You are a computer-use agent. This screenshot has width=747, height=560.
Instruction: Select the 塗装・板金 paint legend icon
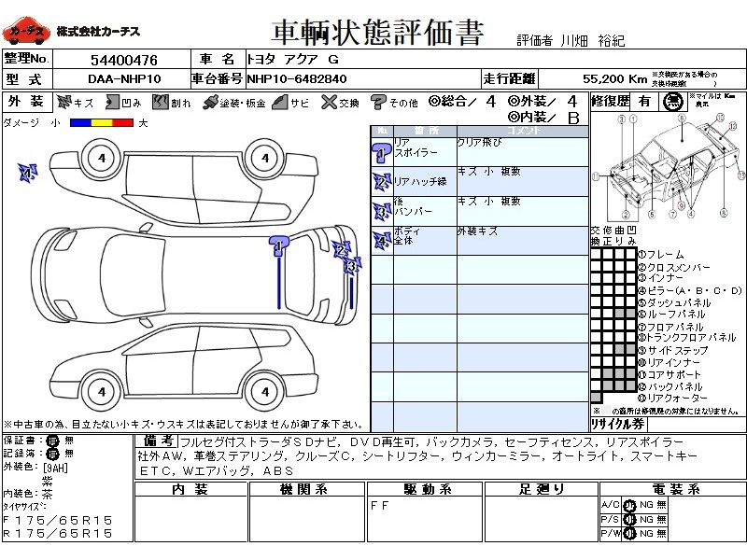(210, 103)
